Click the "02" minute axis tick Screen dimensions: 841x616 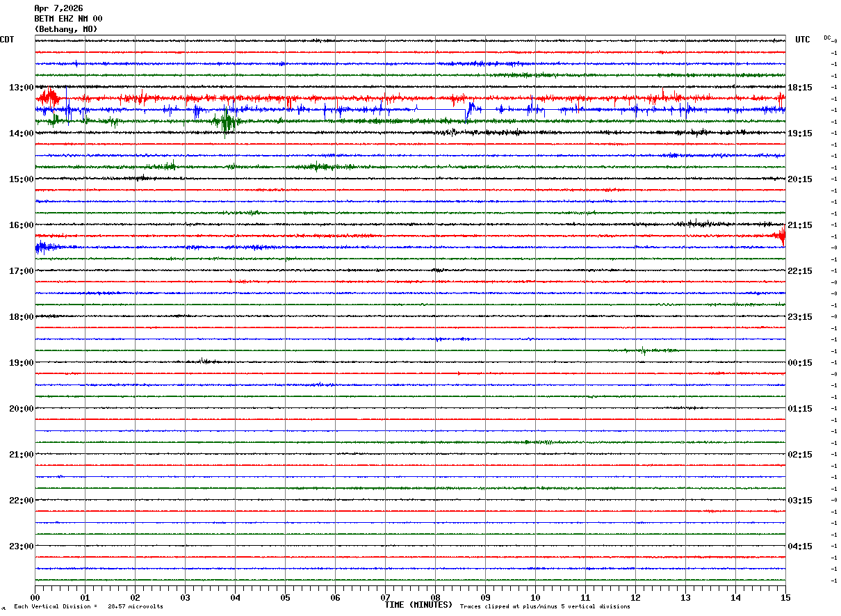pos(135,597)
